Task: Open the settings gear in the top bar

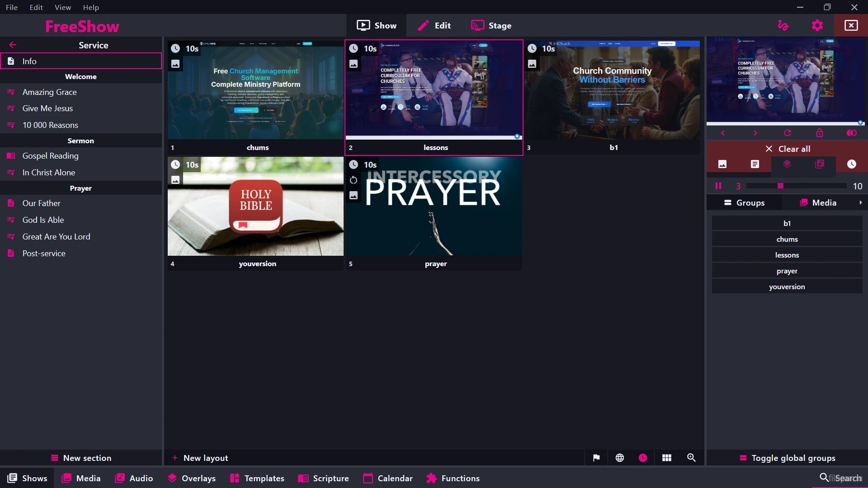Action: pos(817,25)
